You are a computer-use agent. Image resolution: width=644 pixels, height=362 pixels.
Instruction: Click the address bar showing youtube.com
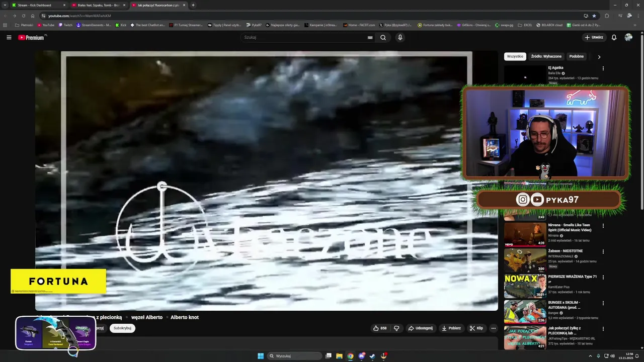[x=312, y=16]
